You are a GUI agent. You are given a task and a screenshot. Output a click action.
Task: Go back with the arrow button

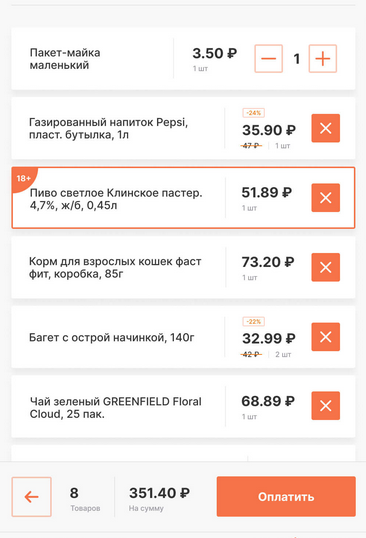coord(32,496)
